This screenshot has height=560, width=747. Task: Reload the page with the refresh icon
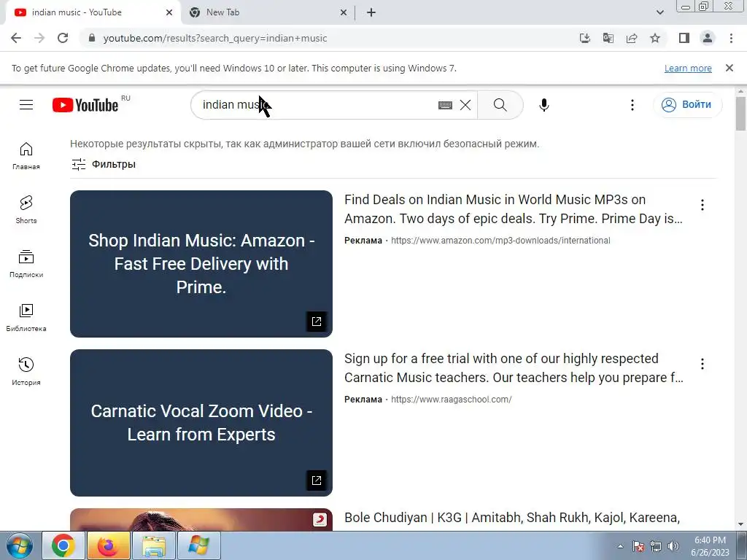click(63, 38)
